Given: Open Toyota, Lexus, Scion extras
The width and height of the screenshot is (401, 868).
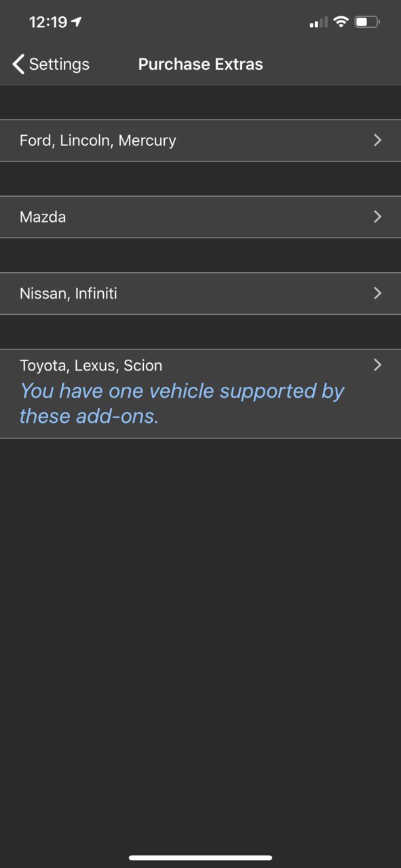Looking at the screenshot, I should tap(200, 394).
